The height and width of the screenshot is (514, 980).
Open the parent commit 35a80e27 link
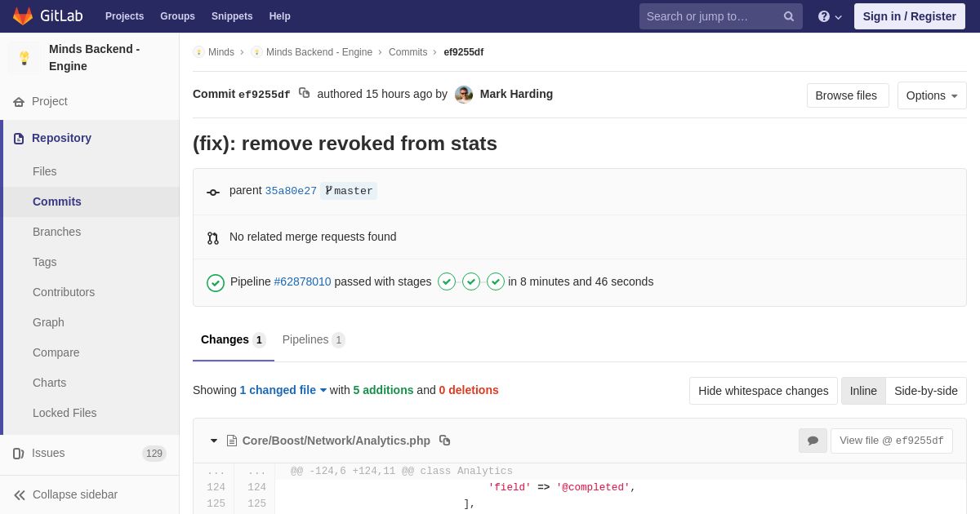[291, 191]
